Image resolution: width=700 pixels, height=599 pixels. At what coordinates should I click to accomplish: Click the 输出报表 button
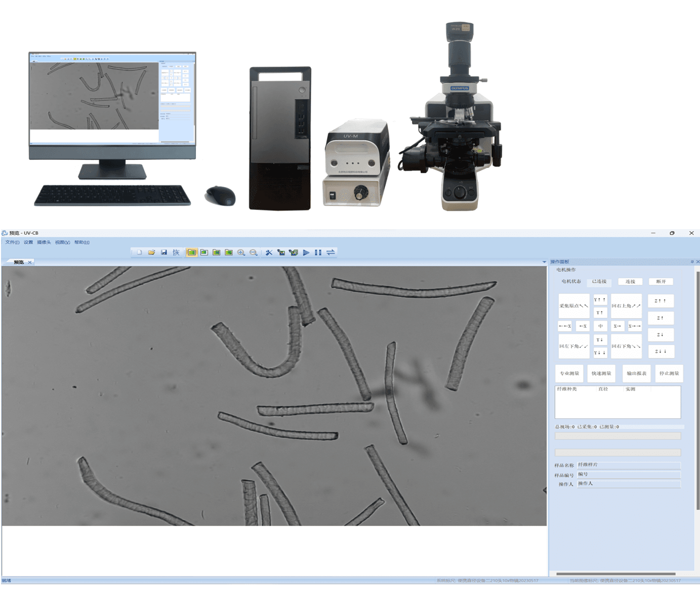[x=636, y=373]
